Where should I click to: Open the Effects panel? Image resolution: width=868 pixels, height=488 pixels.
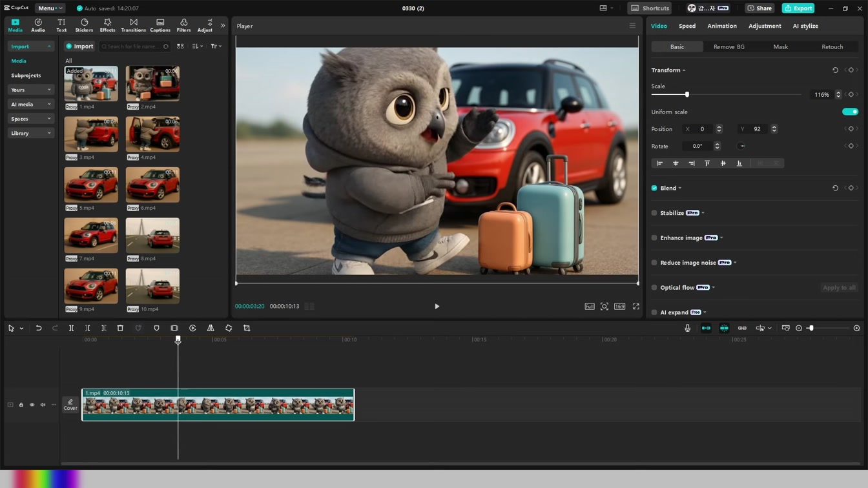tap(107, 25)
